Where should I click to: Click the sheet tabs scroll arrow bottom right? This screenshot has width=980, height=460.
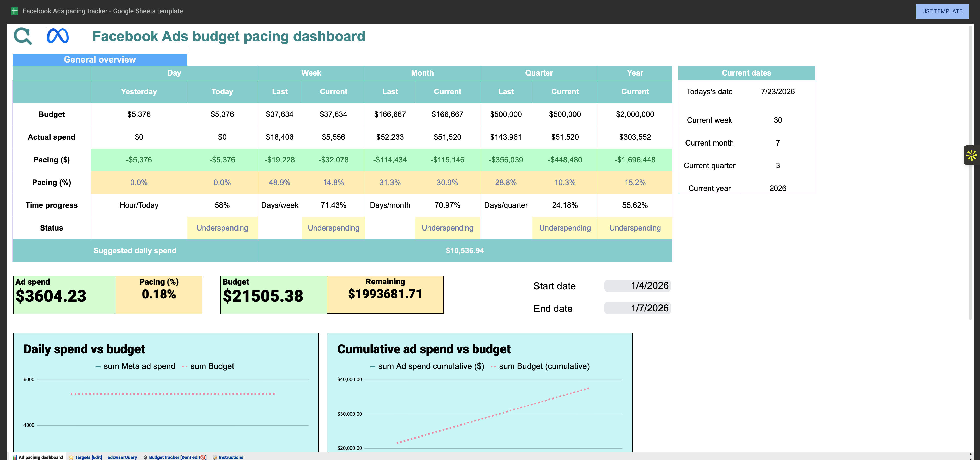[x=971, y=454]
